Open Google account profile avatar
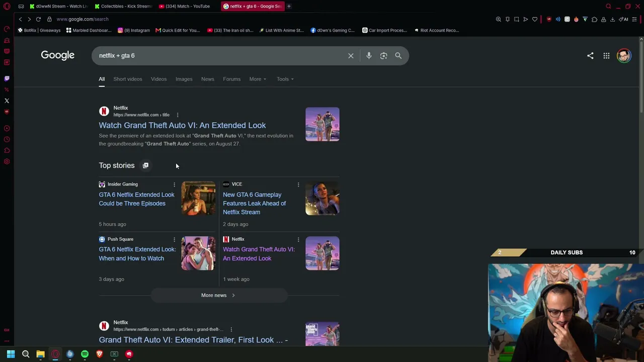Image resolution: width=644 pixels, height=362 pixels. coord(624,56)
